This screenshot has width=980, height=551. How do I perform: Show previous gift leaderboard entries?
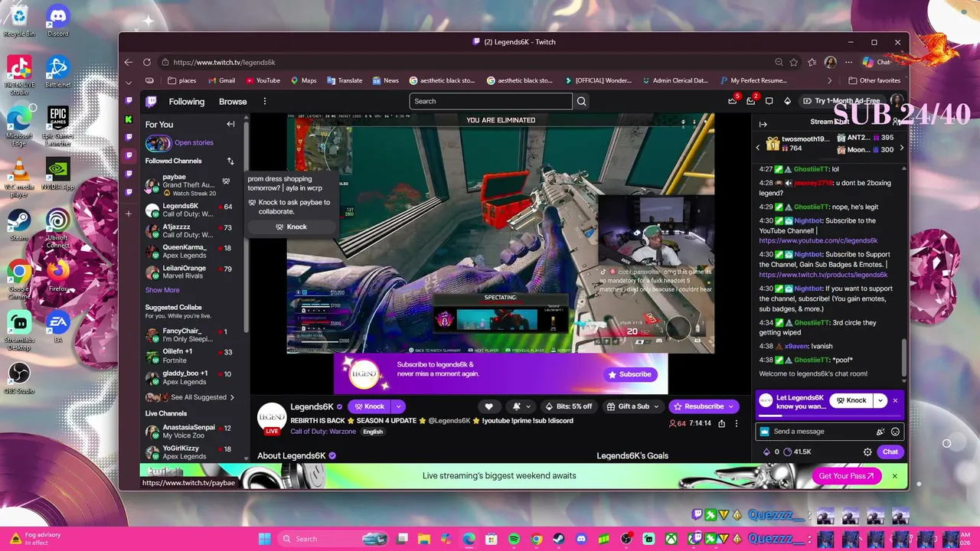tap(758, 148)
